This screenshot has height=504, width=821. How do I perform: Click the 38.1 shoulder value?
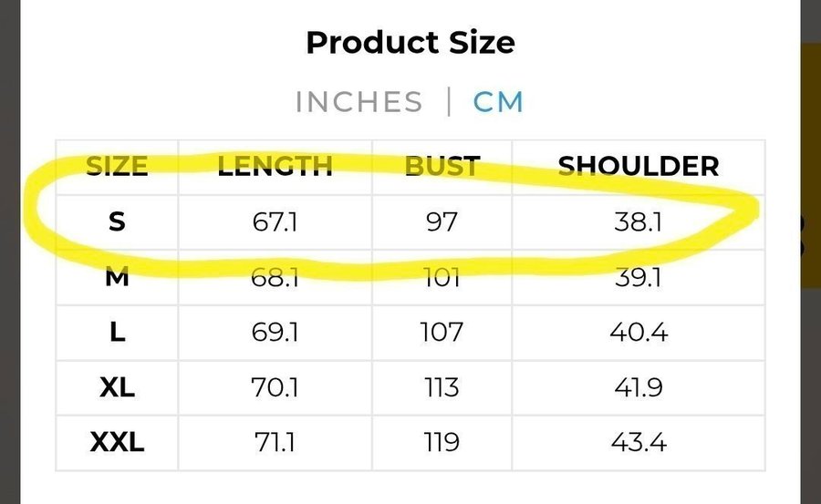click(638, 221)
